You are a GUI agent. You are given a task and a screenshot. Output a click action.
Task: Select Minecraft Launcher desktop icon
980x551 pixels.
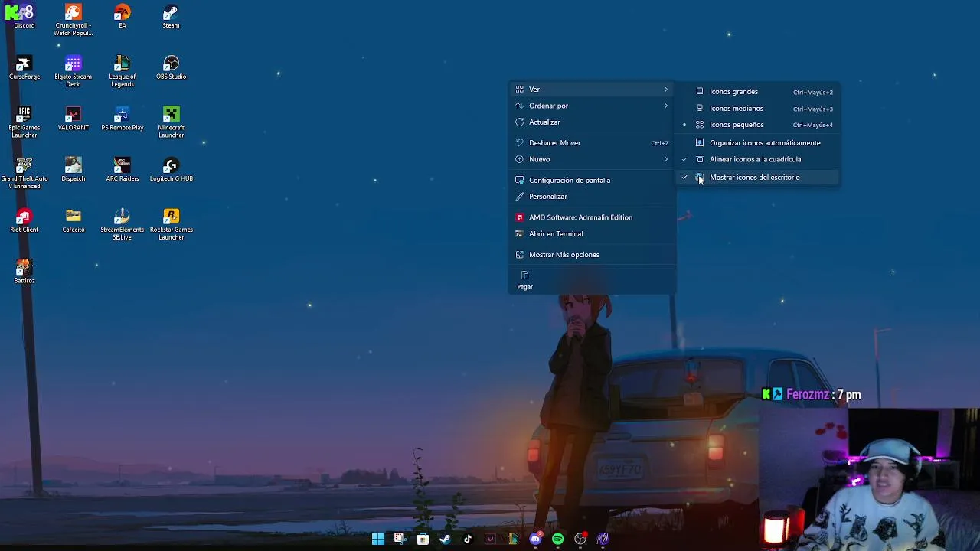[171, 123]
